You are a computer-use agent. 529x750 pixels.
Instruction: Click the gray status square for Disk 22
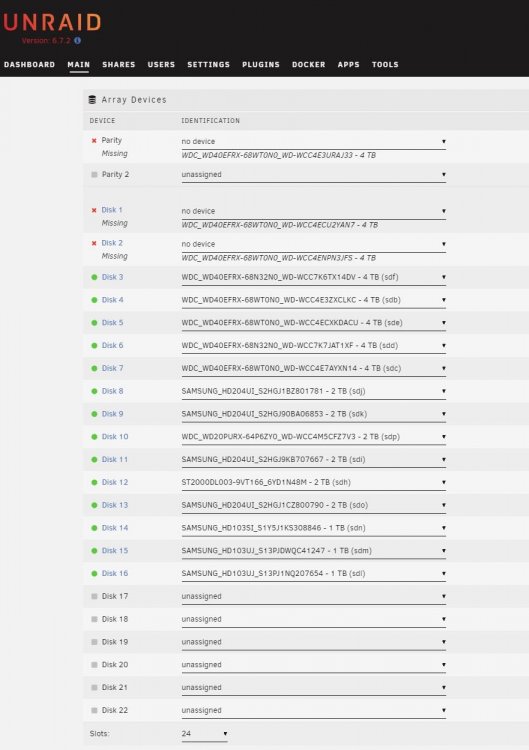[94, 710]
